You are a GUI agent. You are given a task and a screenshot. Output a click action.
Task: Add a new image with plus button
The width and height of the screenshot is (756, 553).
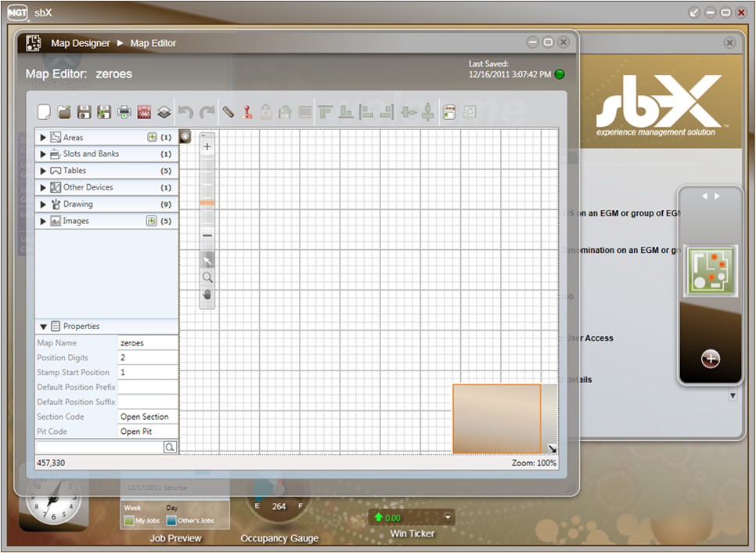click(151, 221)
